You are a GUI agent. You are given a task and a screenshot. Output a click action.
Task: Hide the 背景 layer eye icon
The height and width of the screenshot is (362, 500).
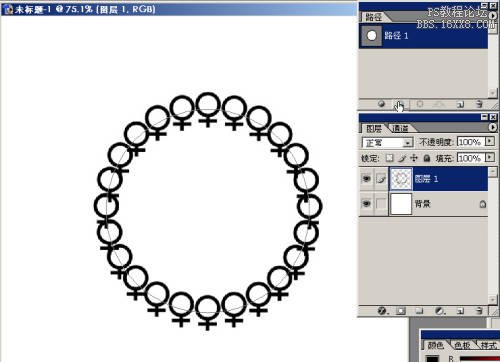(x=366, y=203)
